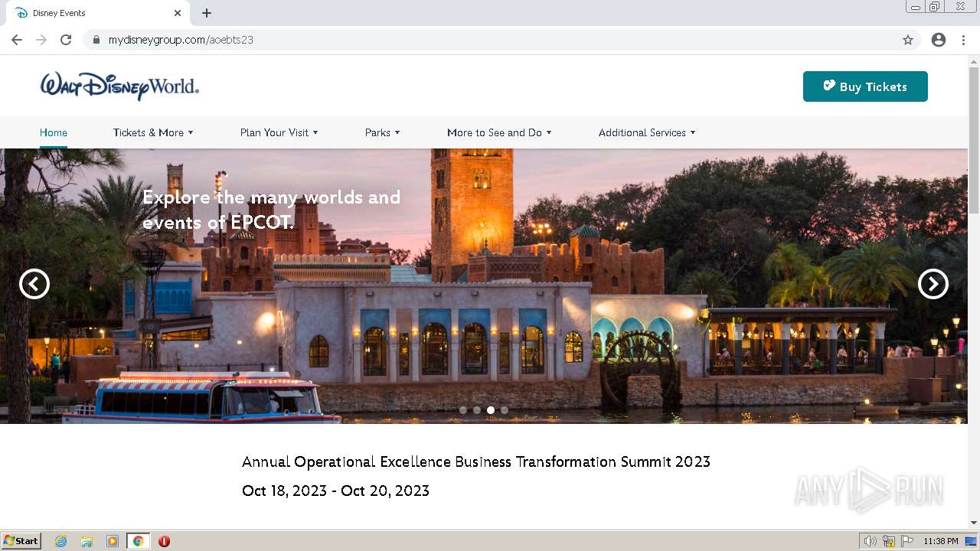The height and width of the screenshot is (551, 980).
Task: Select the second carousel dot indicator
Action: pos(477,410)
